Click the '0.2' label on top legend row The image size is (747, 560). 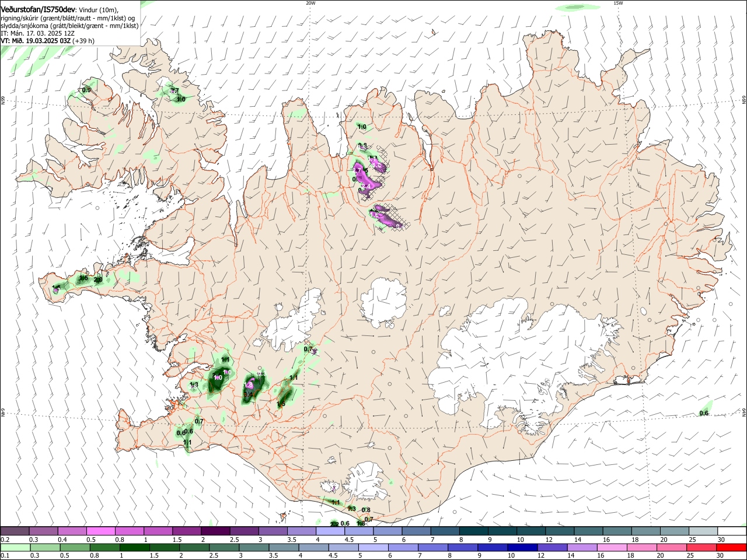point(5,540)
